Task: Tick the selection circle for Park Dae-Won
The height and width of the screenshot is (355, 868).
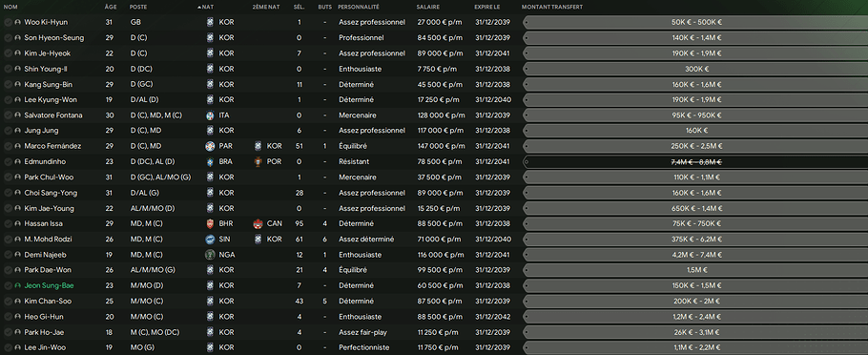Action: point(8,270)
